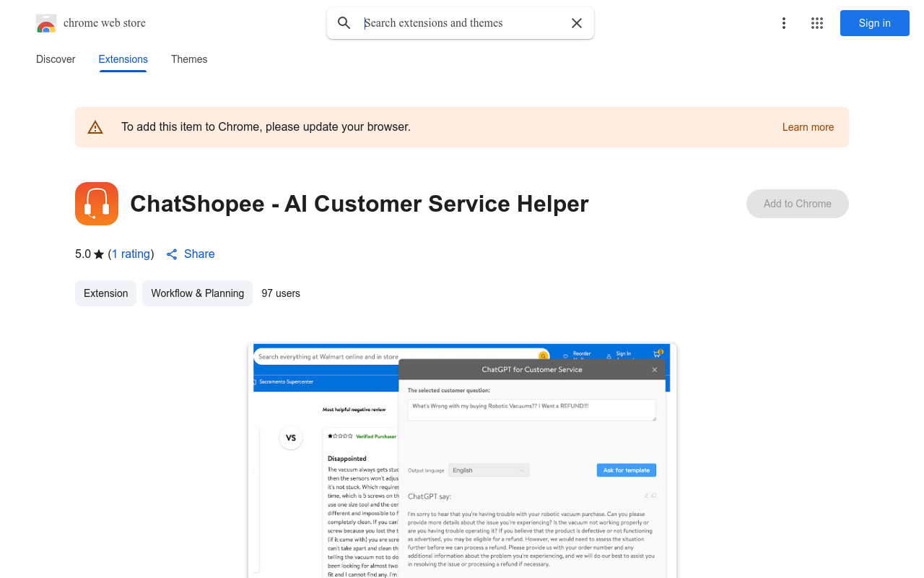Screen dimensions: 924x578
Task: Go to the Themes tab
Action: click(x=189, y=59)
